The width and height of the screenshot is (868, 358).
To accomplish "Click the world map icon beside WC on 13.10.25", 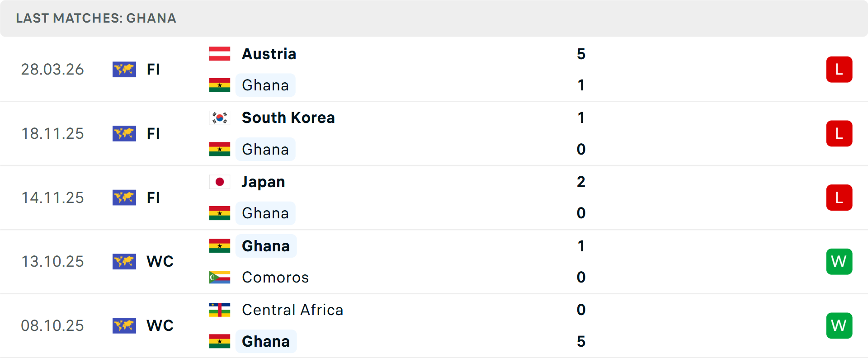I will tap(124, 261).
